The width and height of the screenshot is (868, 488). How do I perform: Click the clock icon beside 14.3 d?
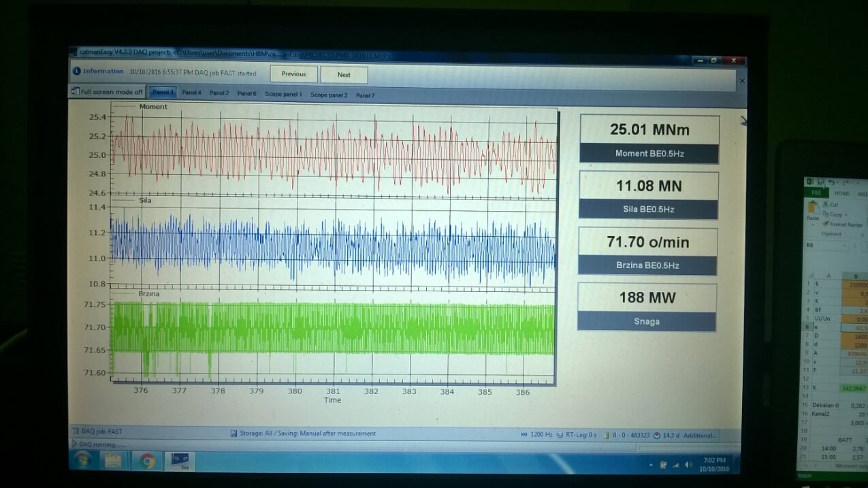pyautogui.click(x=656, y=436)
